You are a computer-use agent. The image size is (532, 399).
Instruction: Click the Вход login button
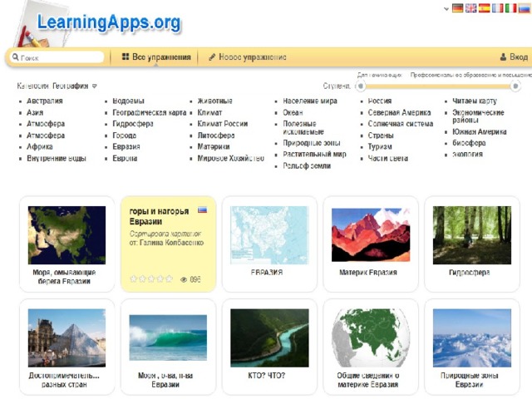point(513,57)
